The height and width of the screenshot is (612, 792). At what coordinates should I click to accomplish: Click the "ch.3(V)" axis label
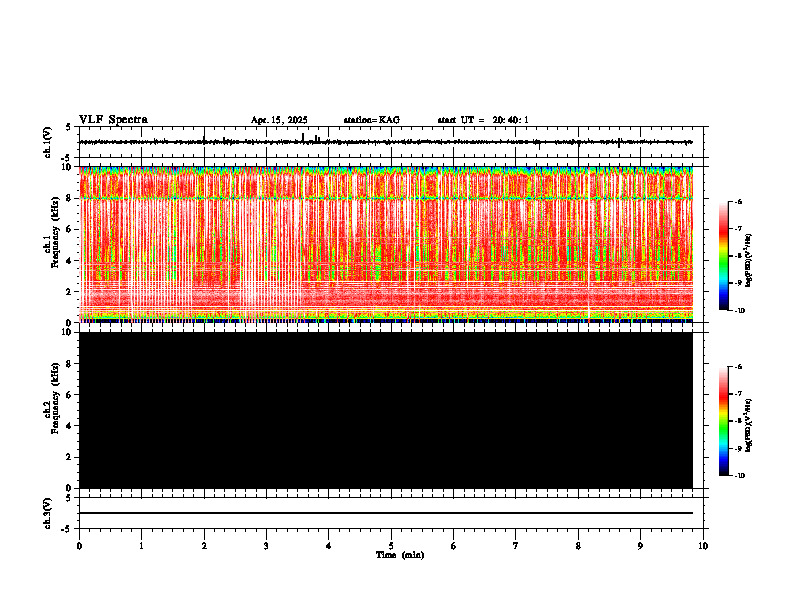[x=48, y=513]
